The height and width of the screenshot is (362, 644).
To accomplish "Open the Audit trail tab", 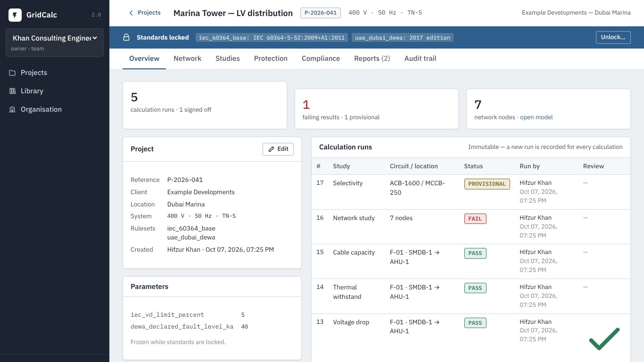I will (x=420, y=58).
